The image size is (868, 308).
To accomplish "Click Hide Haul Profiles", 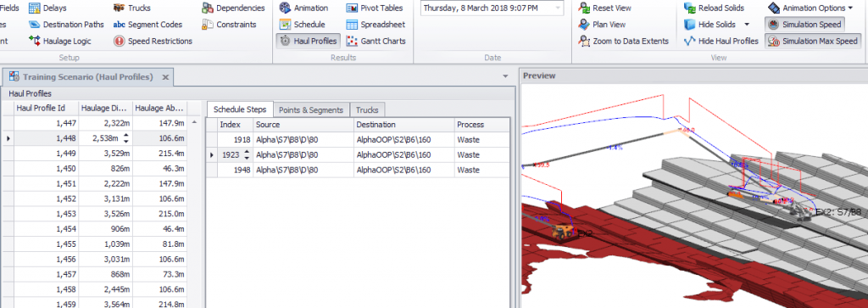I will [721, 41].
